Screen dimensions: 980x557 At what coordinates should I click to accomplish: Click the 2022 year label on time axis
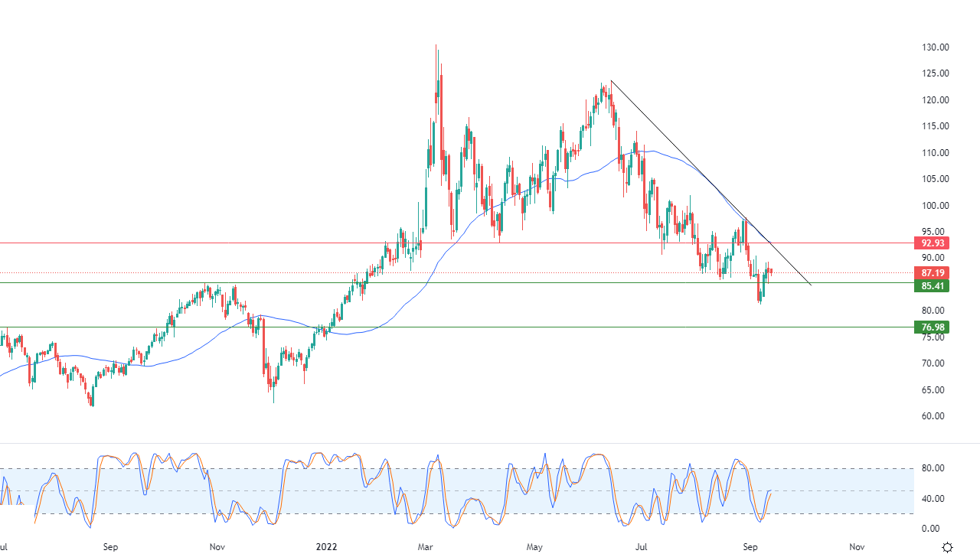pos(327,548)
